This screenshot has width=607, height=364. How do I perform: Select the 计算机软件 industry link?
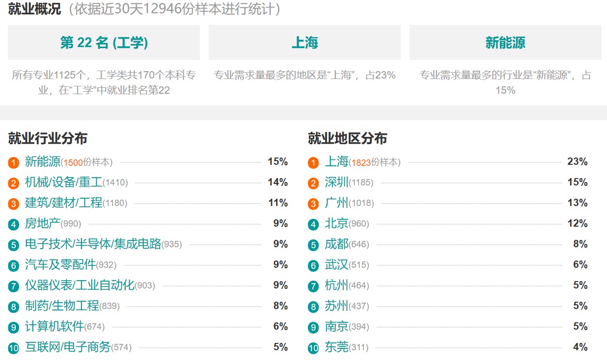point(55,326)
